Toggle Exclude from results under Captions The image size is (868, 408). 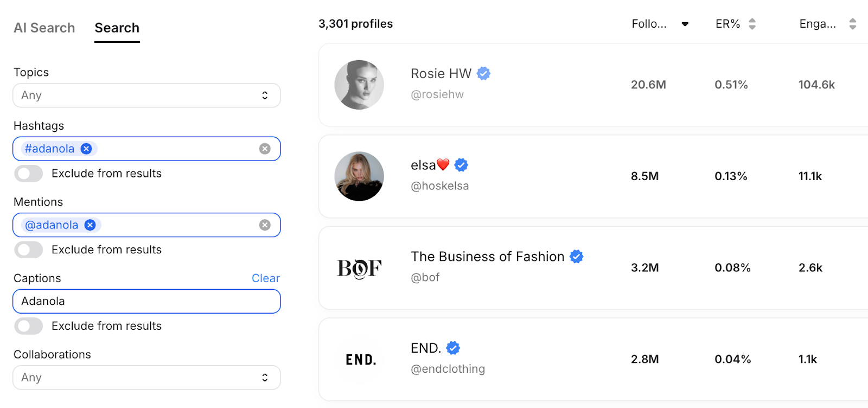(x=28, y=326)
